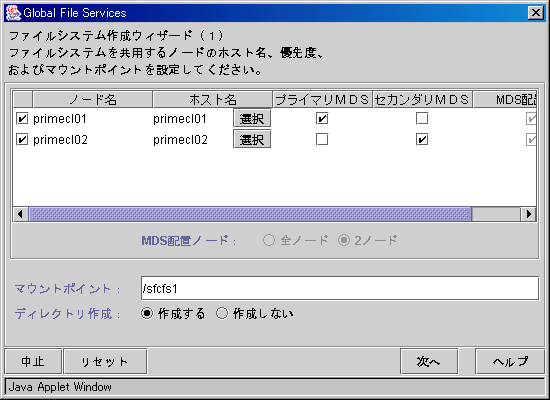Click the horizontal scrollbar thumb in table
550x400 pixels.
(x=250, y=214)
